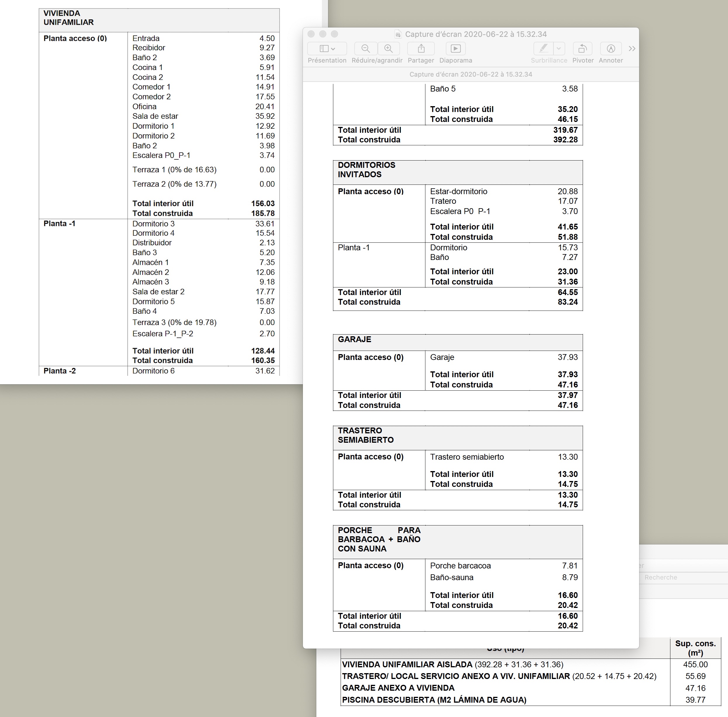
Task: Open the Partager share icon
Action: point(421,49)
